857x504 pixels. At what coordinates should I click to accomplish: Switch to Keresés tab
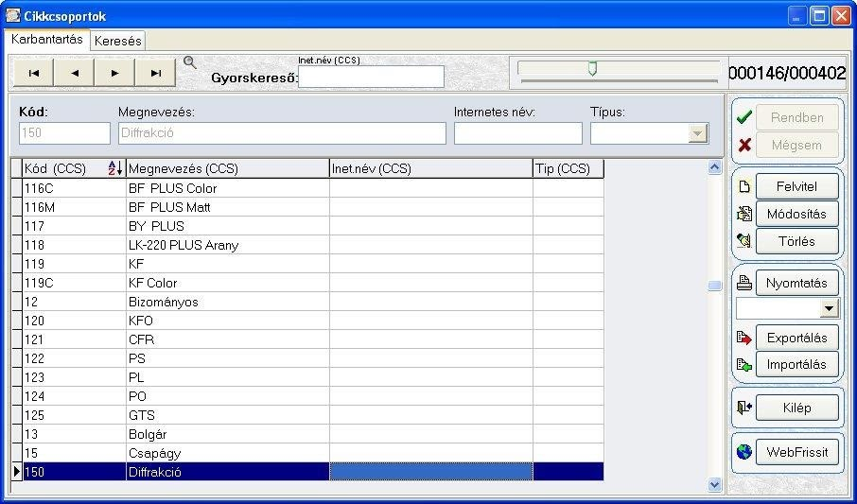point(117,41)
